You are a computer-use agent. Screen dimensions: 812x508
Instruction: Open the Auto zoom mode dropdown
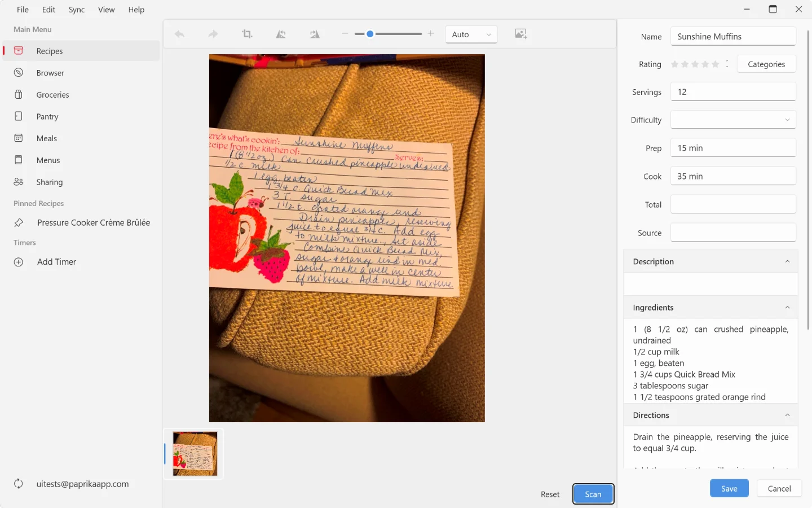pyautogui.click(x=471, y=34)
